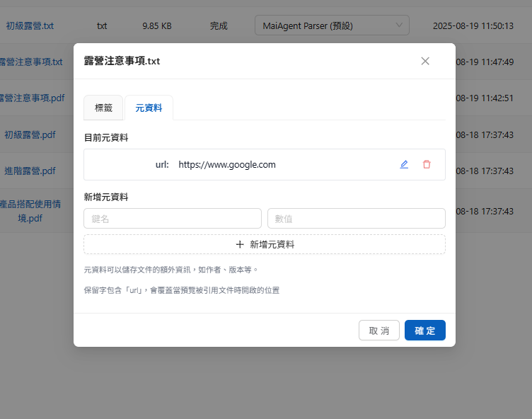Screen dimensions: 532x419
Task: Click the 取消 button
Action: click(x=379, y=331)
